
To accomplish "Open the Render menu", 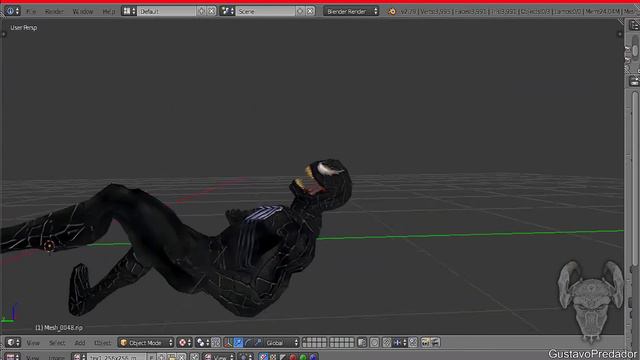I will pyautogui.click(x=54, y=11).
